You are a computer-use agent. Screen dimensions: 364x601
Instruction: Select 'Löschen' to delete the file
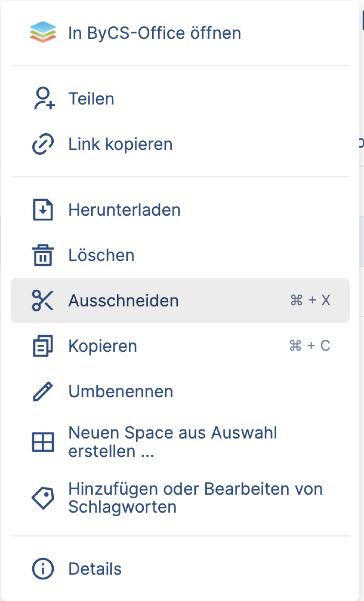(101, 255)
